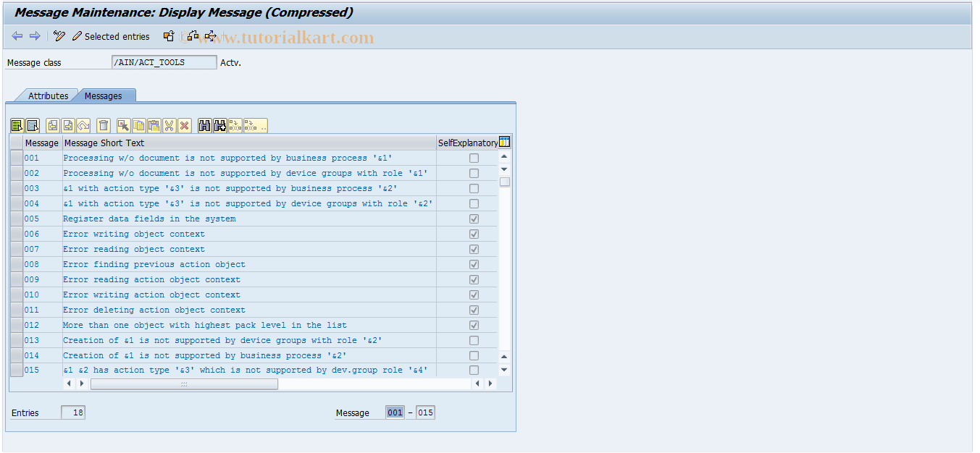The image size is (980, 453).
Task: Toggle SelfExplanatory checkbox for message 007
Action: point(474,249)
